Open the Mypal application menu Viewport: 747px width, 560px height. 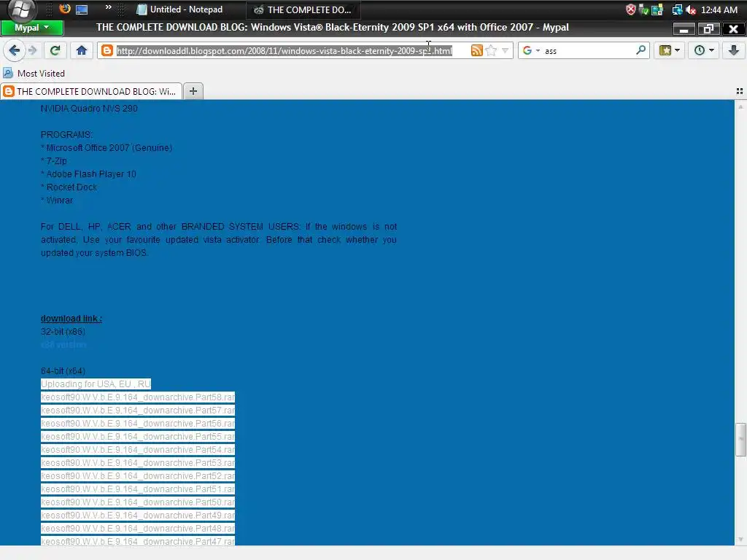click(x=32, y=28)
